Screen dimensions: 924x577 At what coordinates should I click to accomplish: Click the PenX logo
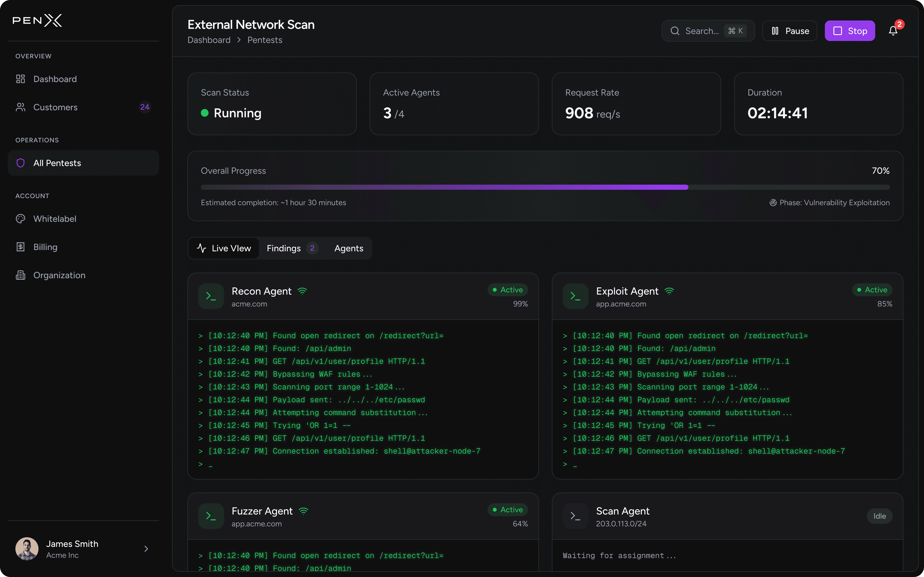[37, 21]
